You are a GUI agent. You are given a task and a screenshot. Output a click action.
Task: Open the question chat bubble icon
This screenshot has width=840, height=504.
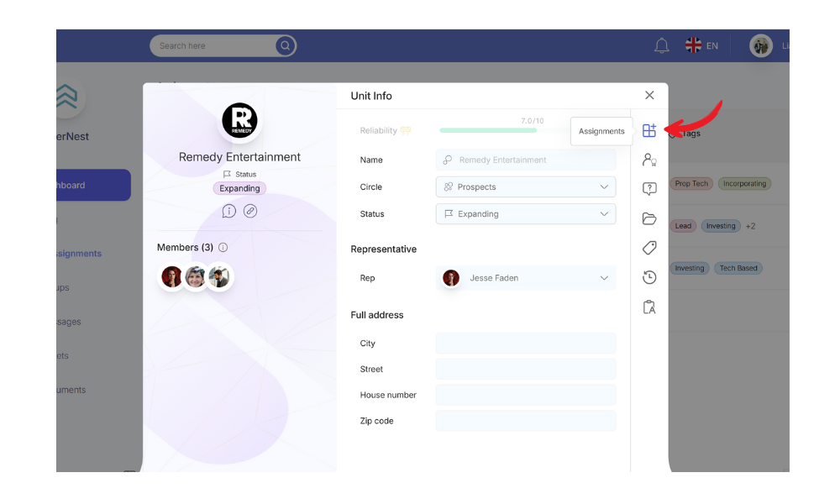coord(649,188)
